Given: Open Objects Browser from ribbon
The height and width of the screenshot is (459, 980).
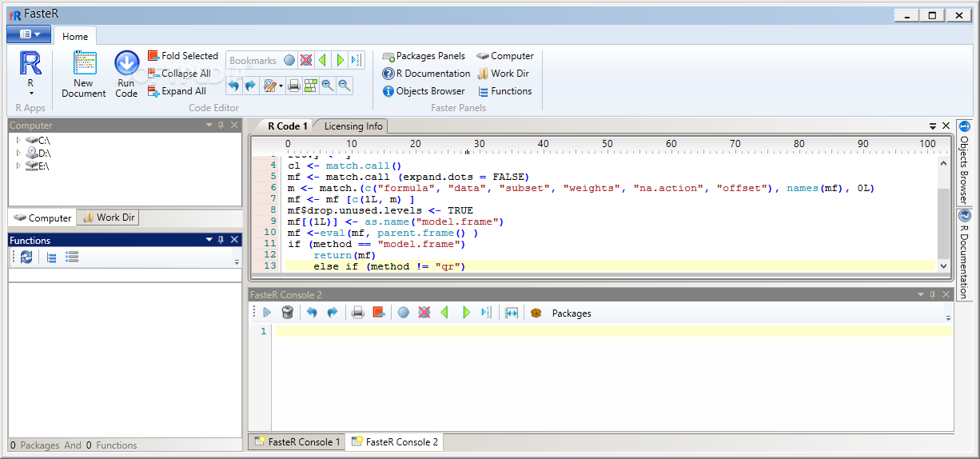Looking at the screenshot, I should (424, 91).
